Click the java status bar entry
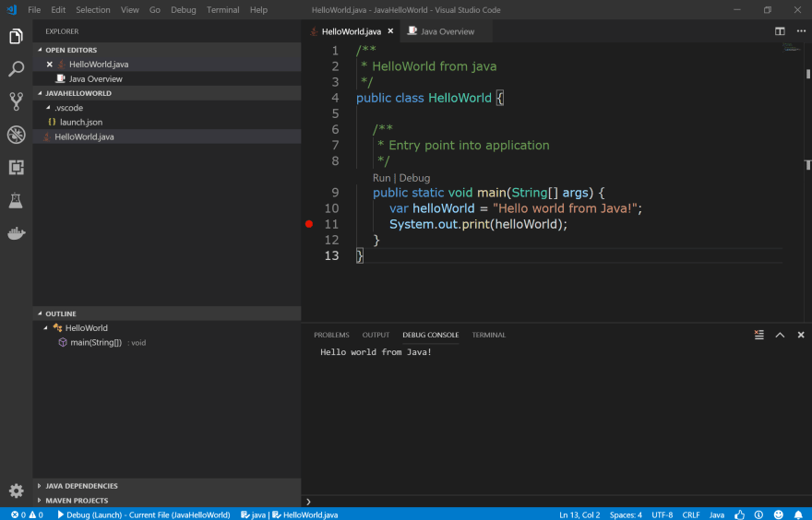This screenshot has height=520, width=812. click(253, 514)
